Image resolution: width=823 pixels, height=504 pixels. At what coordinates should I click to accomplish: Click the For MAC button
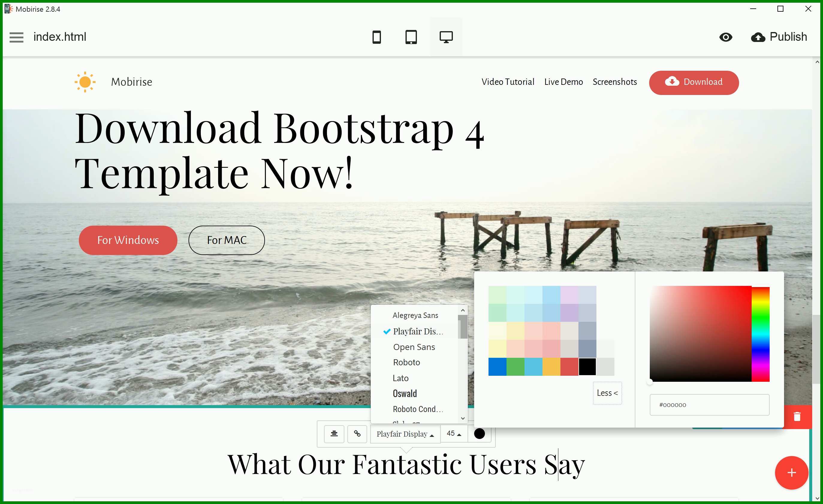point(227,240)
